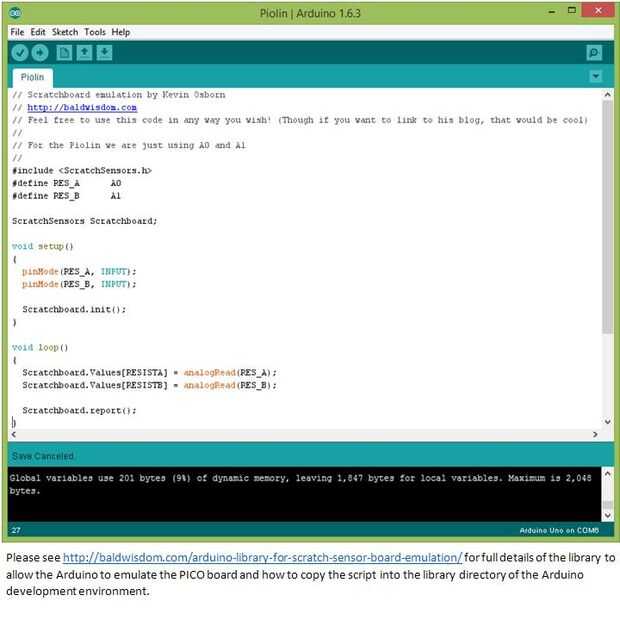Minimize the Arduino window
Screen dimensions: 620x620
pyautogui.click(x=552, y=11)
